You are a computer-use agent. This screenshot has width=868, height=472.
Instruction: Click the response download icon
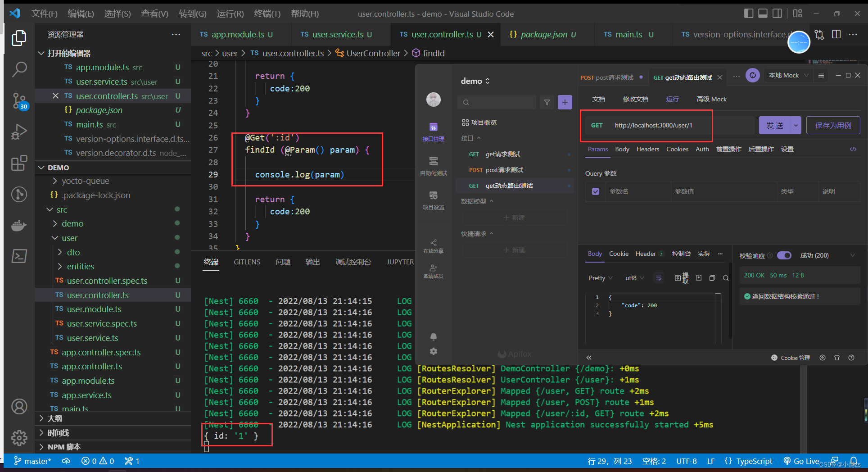pos(699,278)
